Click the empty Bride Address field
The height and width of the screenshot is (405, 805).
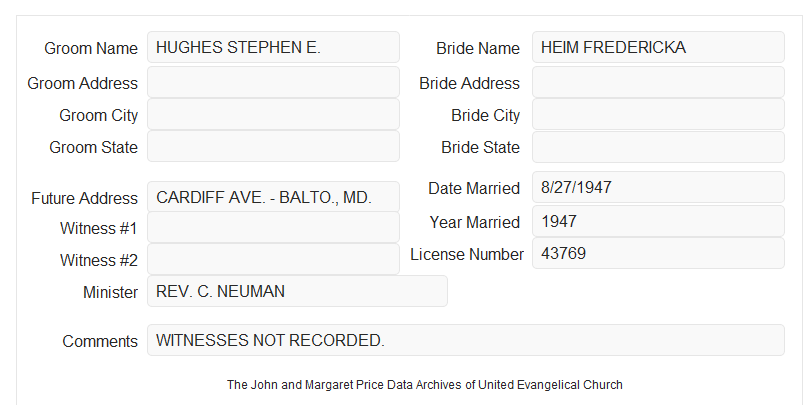(658, 82)
